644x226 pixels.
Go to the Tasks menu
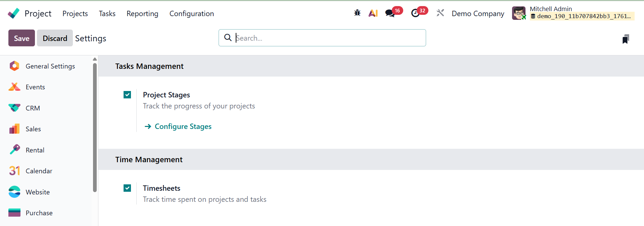point(107,13)
